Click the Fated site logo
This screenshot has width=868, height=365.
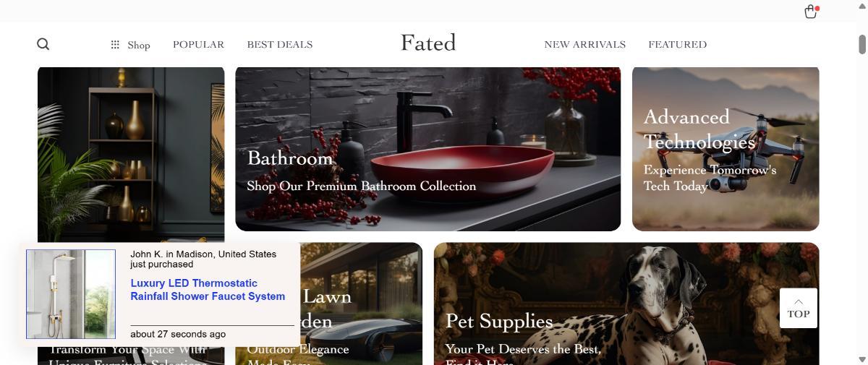428,43
